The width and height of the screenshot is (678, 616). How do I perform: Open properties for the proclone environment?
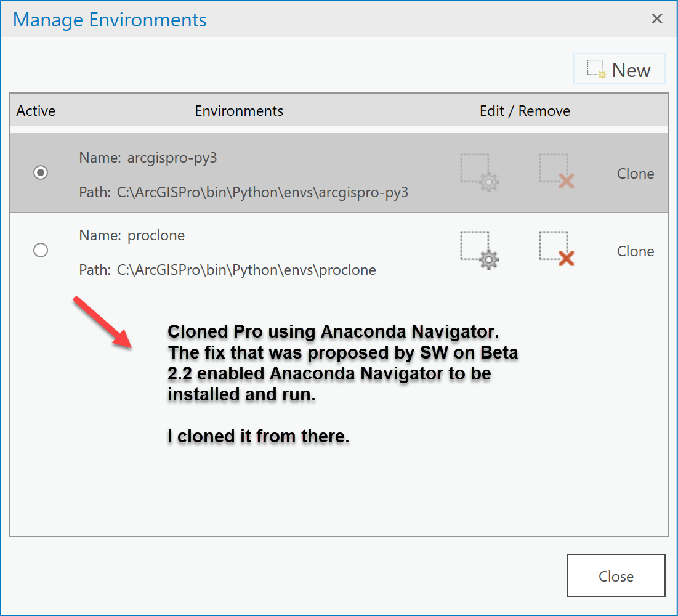480,250
